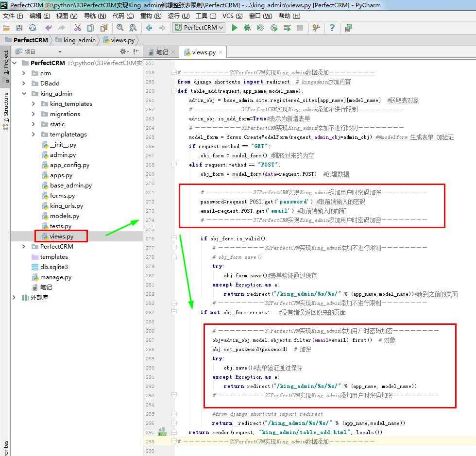Click the king_admin breadcrumb
The height and width of the screenshot is (456, 476).
(76, 40)
